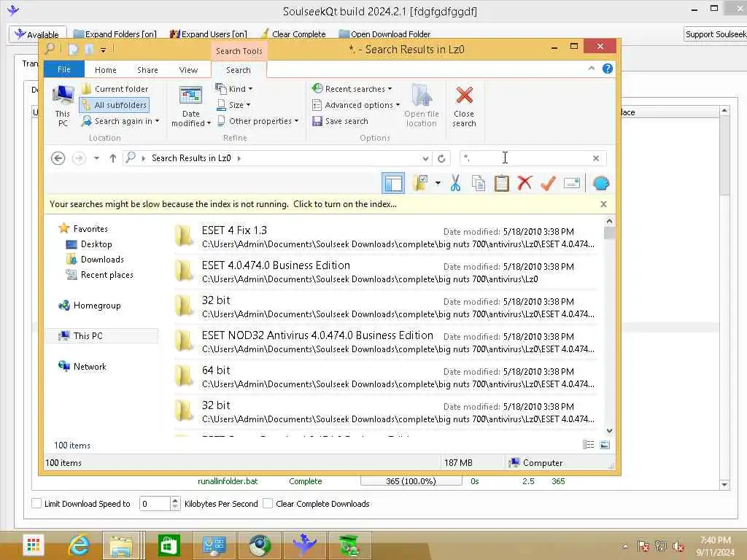Click the Paste clipboard icon
747x560 pixels.
tap(502, 183)
